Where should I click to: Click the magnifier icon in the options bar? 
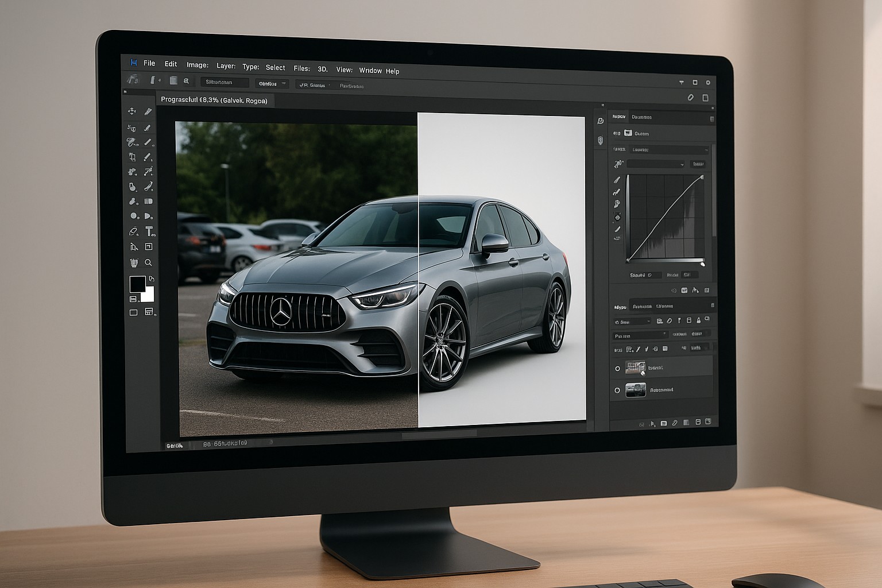point(186,82)
